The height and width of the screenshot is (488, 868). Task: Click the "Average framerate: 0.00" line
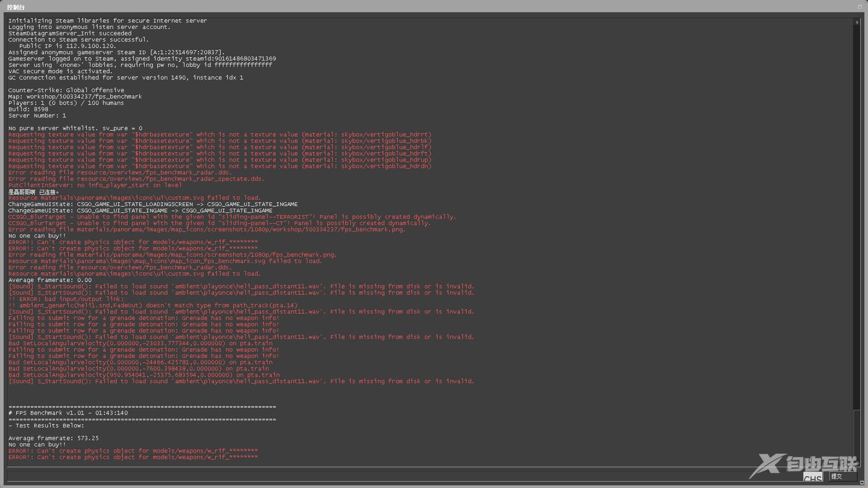click(x=50, y=280)
